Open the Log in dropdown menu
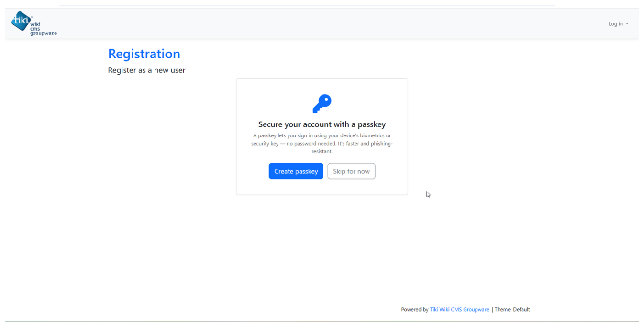Viewport: 644px width, 327px height. point(618,24)
